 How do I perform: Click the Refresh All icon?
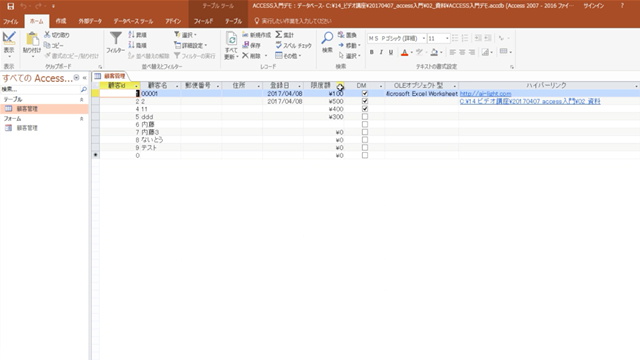tap(231, 39)
